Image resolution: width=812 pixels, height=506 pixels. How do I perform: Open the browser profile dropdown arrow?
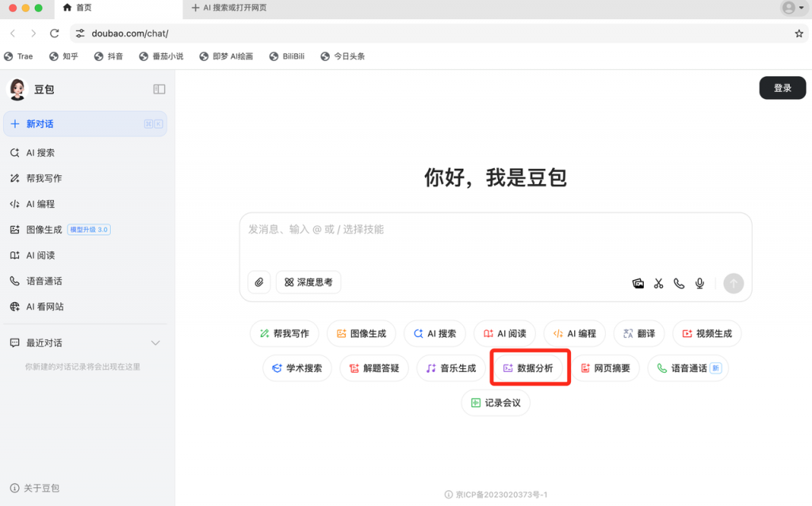point(802,8)
